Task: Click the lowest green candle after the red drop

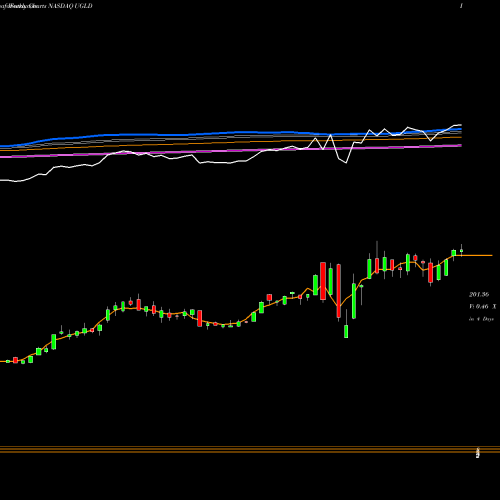Action: (x=346, y=331)
